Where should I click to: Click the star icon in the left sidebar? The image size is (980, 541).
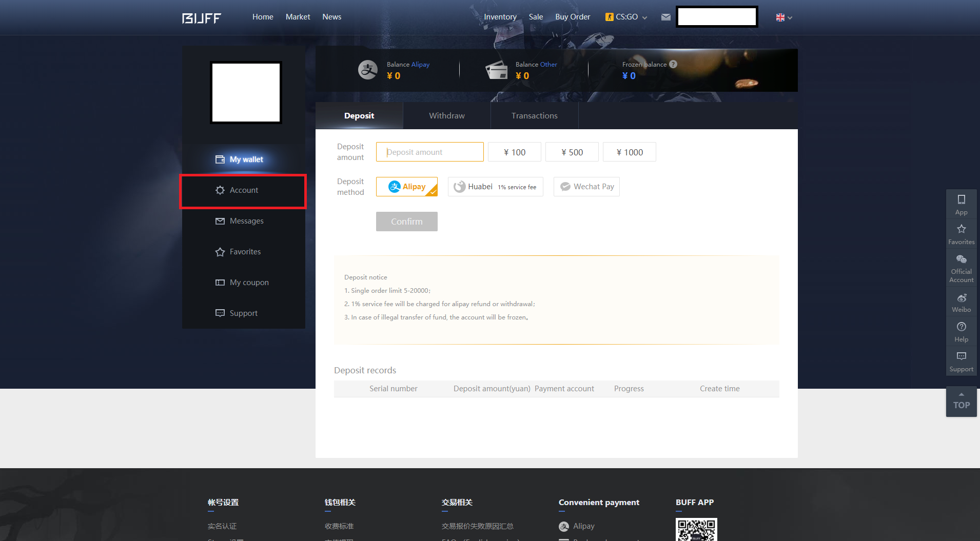click(220, 252)
